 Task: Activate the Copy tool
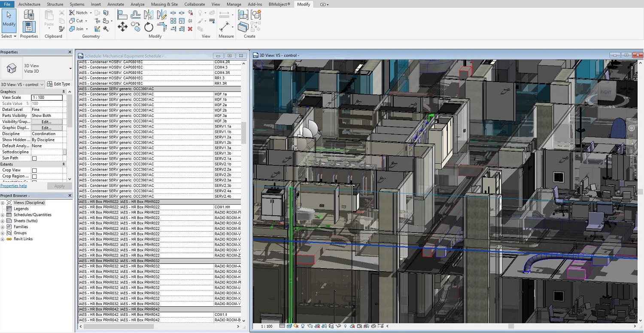tap(136, 27)
